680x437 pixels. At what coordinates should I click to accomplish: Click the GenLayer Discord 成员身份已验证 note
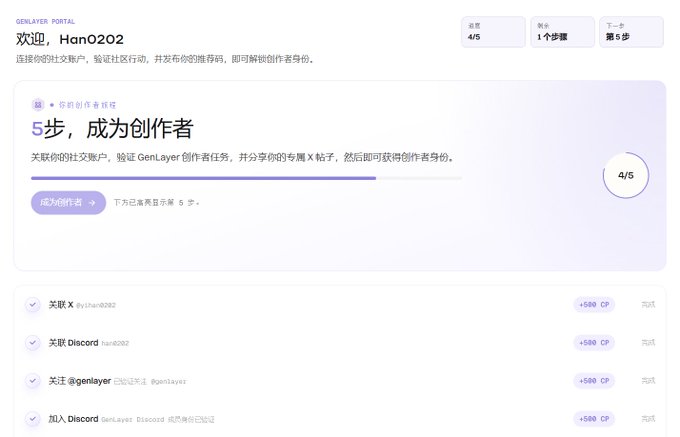coord(158,420)
